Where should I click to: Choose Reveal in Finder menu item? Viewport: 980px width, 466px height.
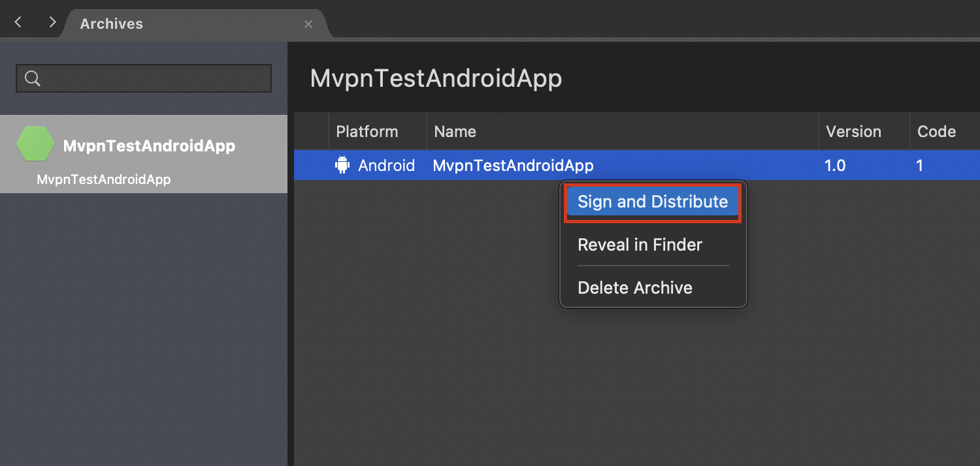(640, 245)
